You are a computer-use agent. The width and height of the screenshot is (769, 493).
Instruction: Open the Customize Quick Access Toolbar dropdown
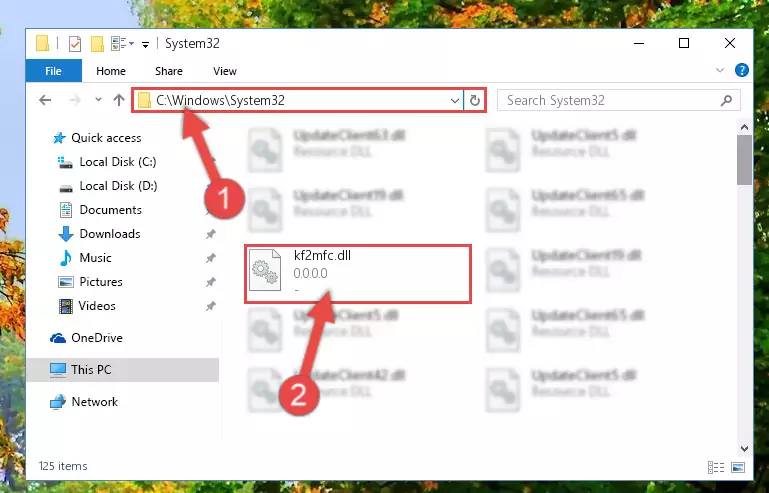point(145,45)
